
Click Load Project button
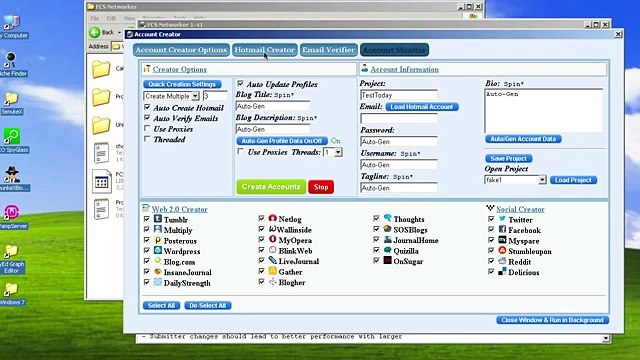pos(573,180)
